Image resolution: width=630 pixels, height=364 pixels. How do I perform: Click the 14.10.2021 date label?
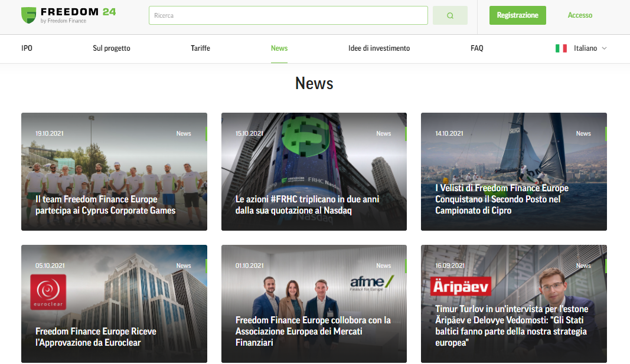click(x=449, y=133)
